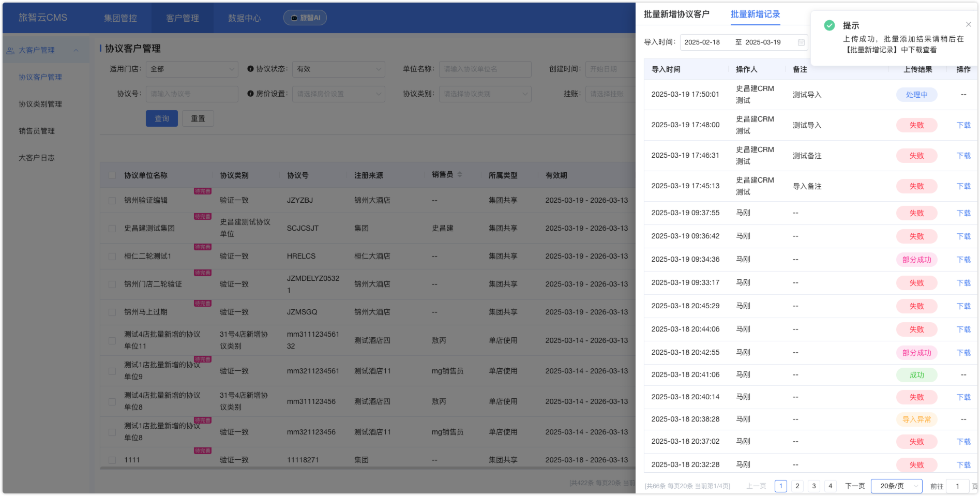Viewport: 980px width, 496px height.
Task: Click the 协议号 input field
Action: point(192,94)
